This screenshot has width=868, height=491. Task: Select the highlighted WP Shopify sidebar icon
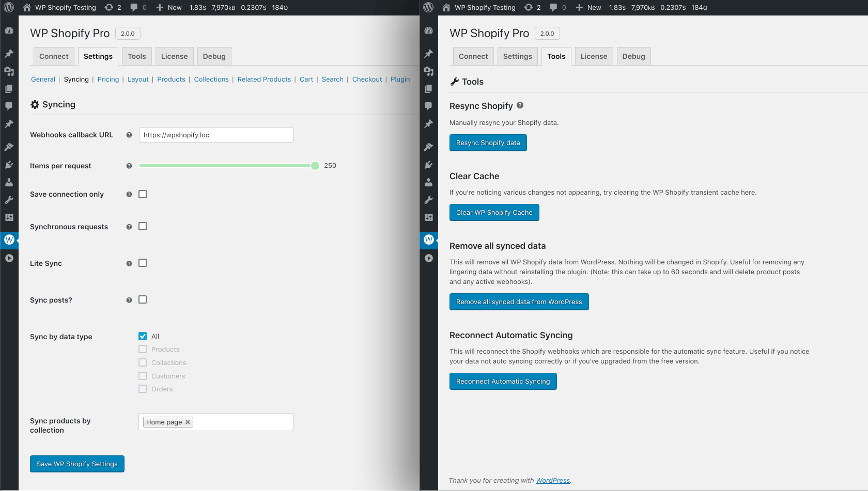[x=9, y=240]
